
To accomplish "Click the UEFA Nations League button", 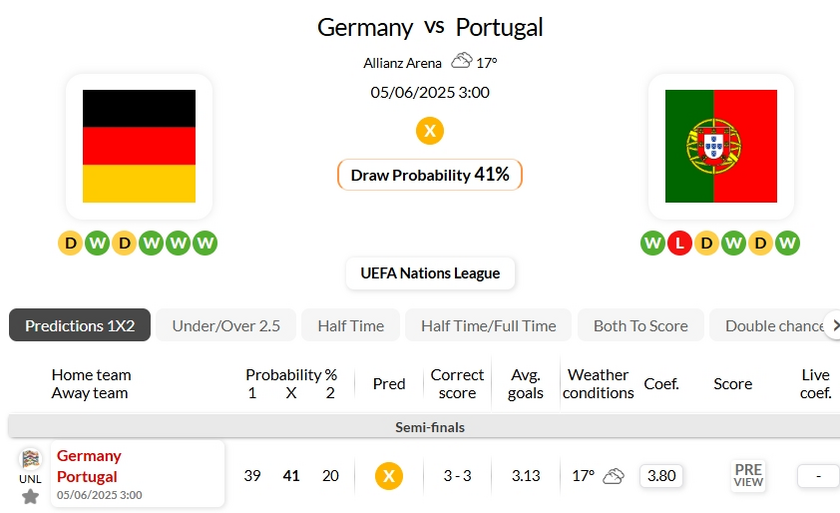I will [x=430, y=274].
